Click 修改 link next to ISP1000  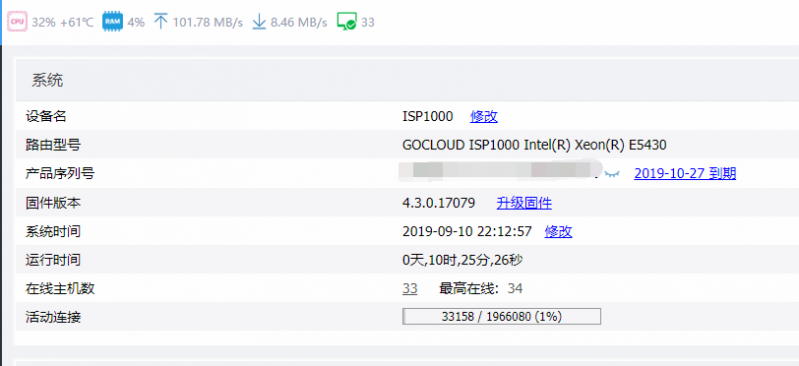(x=484, y=116)
